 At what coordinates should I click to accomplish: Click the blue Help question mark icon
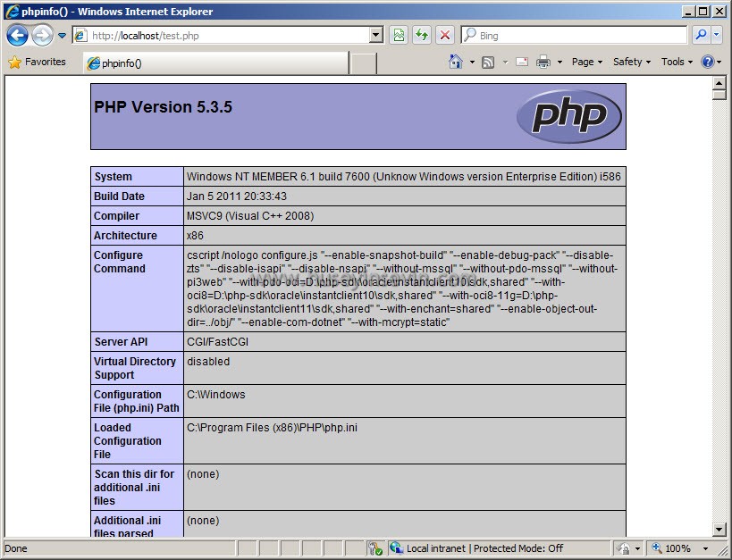(707, 62)
